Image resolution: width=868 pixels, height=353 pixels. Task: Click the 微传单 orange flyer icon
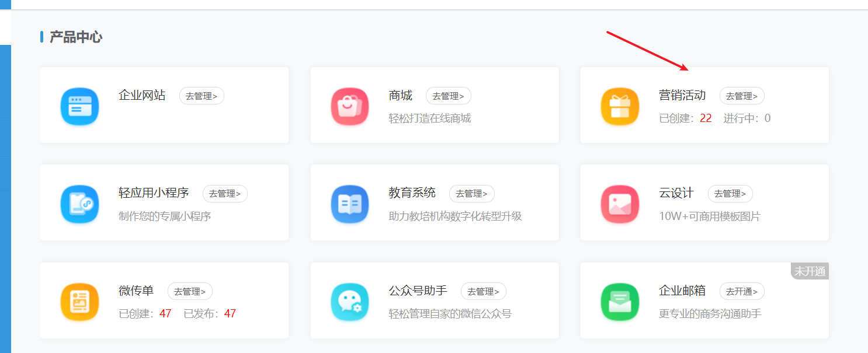pos(79,300)
